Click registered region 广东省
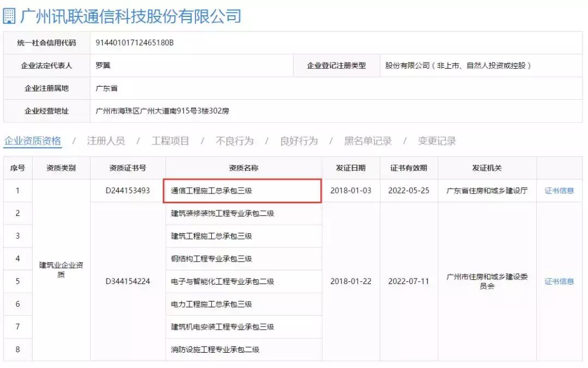Screen dimensions: 588x368 [107, 88]
